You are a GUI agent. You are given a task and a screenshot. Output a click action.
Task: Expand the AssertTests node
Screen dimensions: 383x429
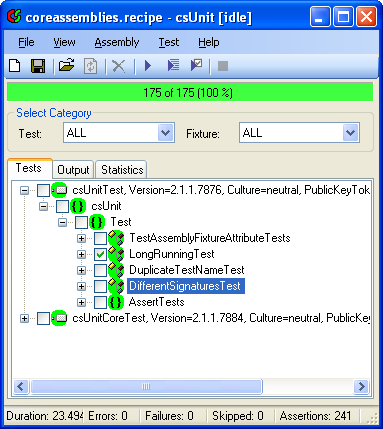(81, 302)
